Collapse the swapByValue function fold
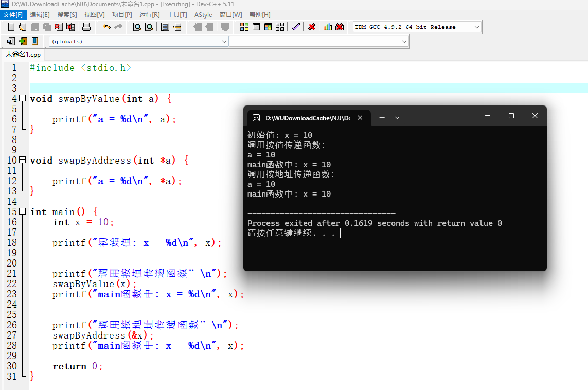This screenshot has height=390, width=588. tap(23, 98)
